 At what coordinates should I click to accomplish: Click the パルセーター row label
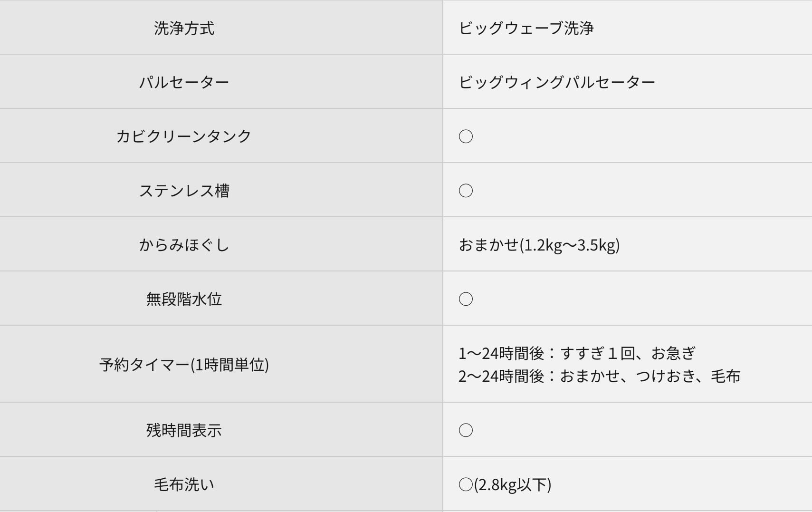184,82
